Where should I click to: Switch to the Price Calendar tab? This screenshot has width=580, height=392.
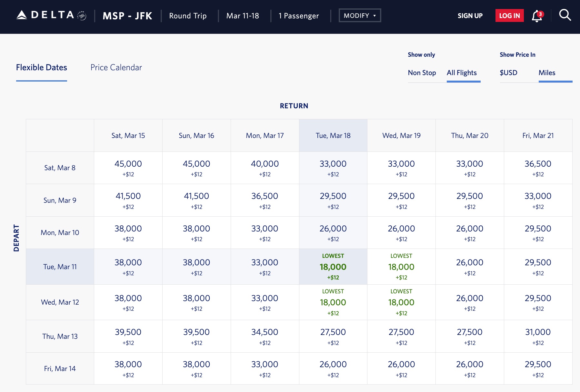(x=116, y=67)
